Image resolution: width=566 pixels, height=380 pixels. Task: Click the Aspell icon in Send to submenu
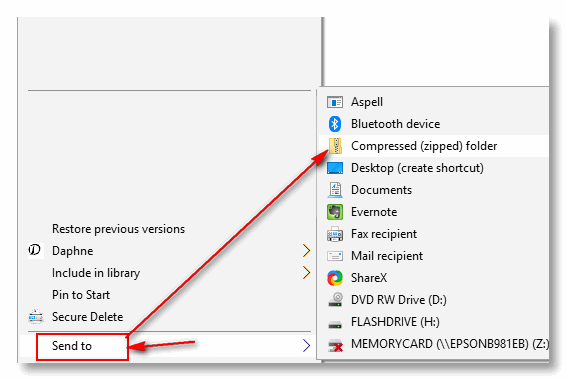point(335,102)
